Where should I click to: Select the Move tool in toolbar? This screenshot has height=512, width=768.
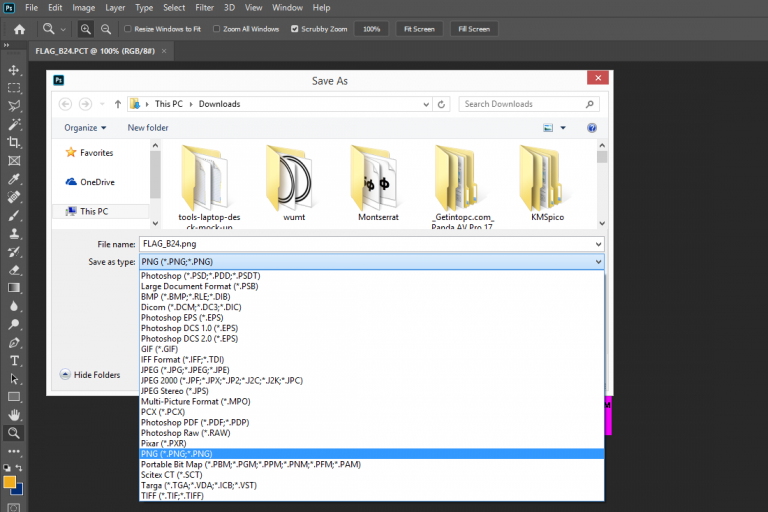click(x=14, y=70)
